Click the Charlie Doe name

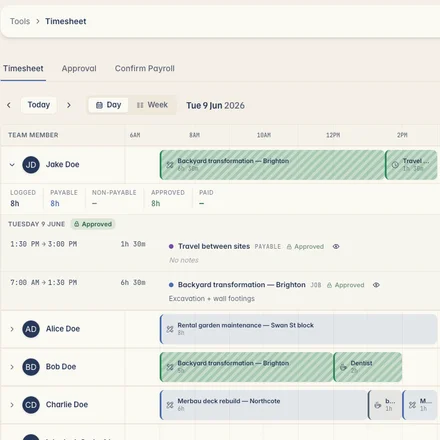(67, 405)
